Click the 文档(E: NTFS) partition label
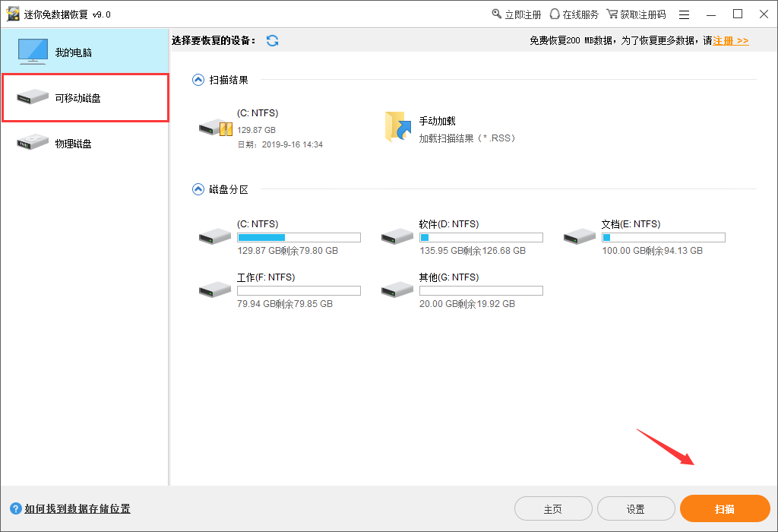Screen dimensions: 778x532 tap(631, 224)
